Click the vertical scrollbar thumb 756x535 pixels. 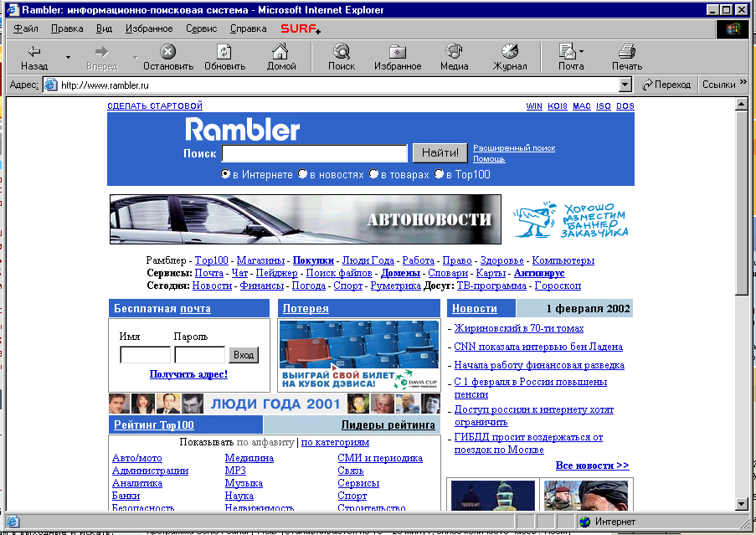pos(742,203)
